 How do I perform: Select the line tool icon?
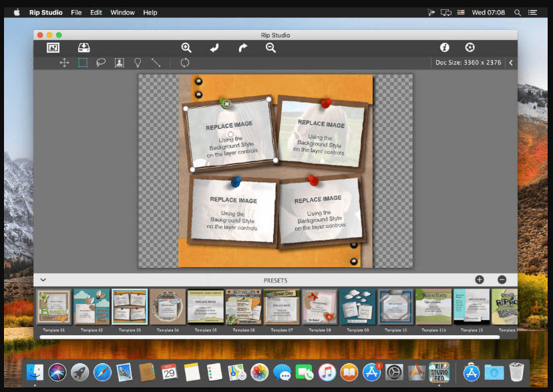pyautogui.click(x=156, y=63)
